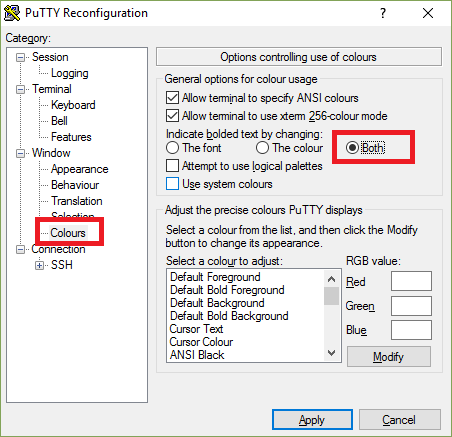Collapse the Window tree node
Viewport: 452px width, 437px height.
21,153
